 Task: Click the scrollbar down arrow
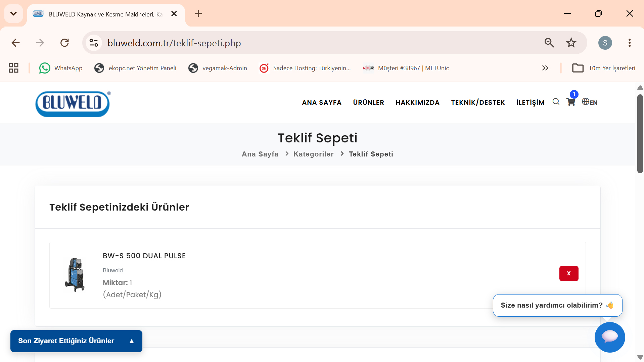(640, 357)
